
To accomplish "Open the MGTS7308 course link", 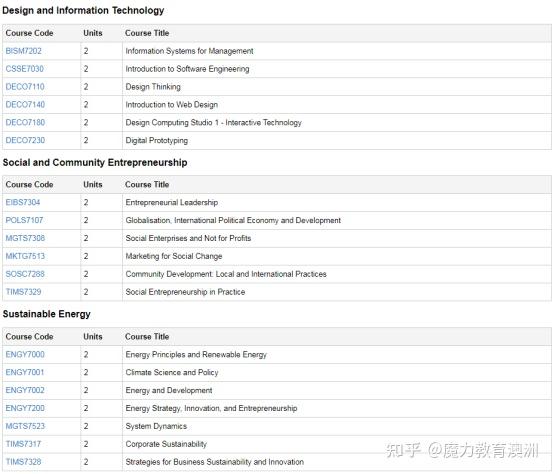I will [25, 238].
